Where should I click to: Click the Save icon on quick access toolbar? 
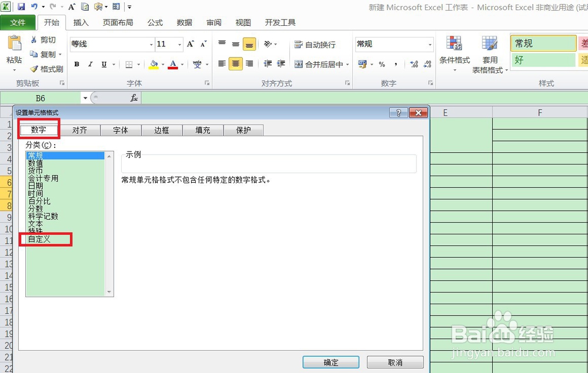coord(21,5)
